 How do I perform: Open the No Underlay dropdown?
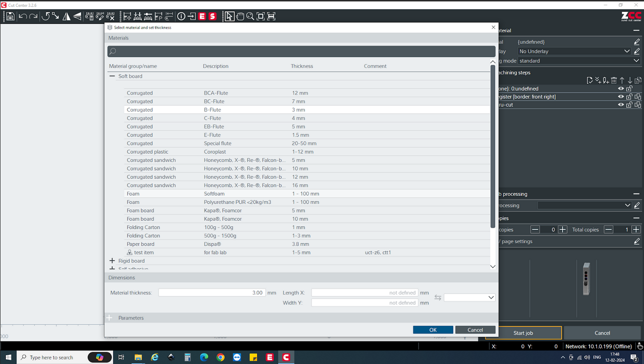[x=627, y=51]
